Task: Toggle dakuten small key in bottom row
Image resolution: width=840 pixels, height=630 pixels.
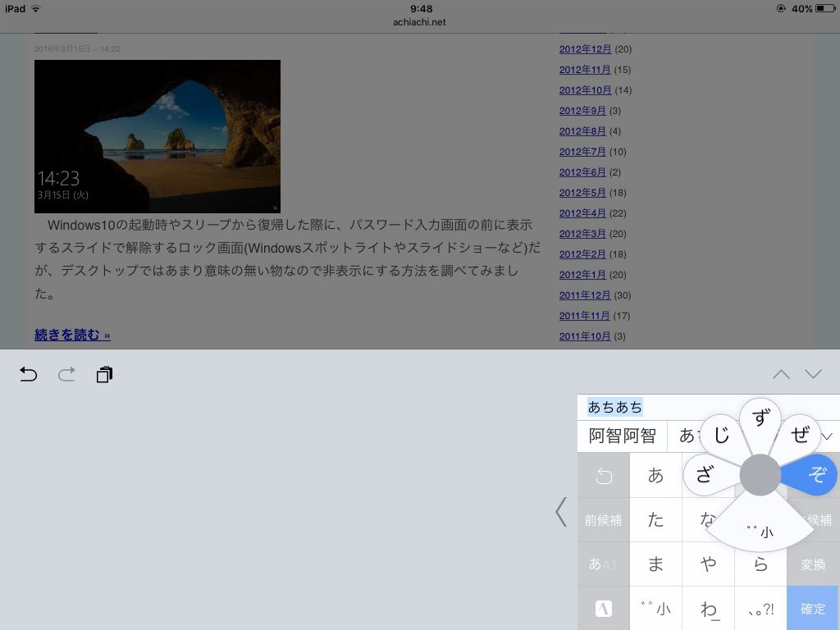Action: tap(655, 609)
